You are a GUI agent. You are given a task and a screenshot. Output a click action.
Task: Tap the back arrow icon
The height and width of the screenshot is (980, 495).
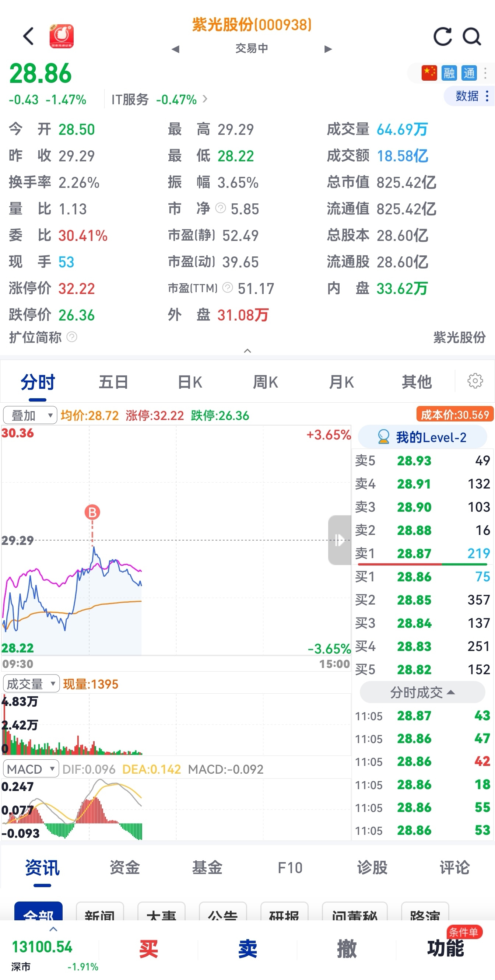(x=28, y=36)
